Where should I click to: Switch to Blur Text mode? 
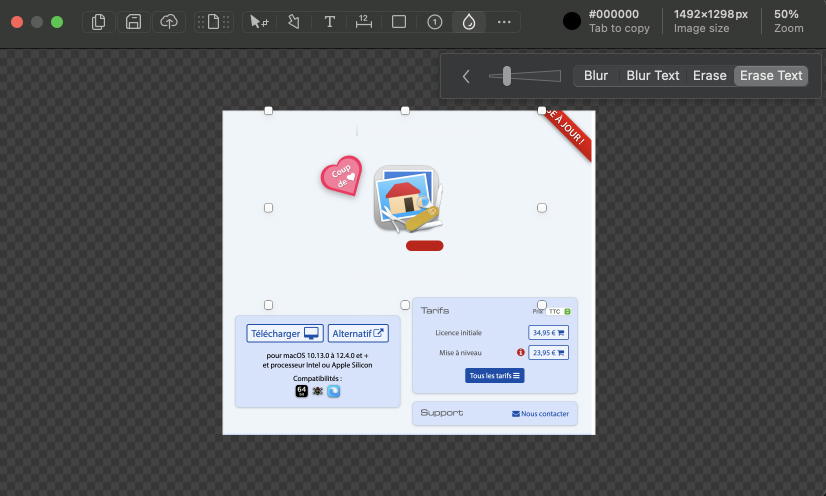point(652,76)
